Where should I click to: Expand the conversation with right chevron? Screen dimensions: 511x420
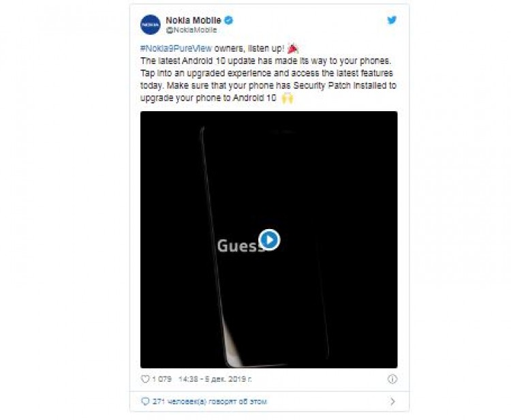pos(392,401)
